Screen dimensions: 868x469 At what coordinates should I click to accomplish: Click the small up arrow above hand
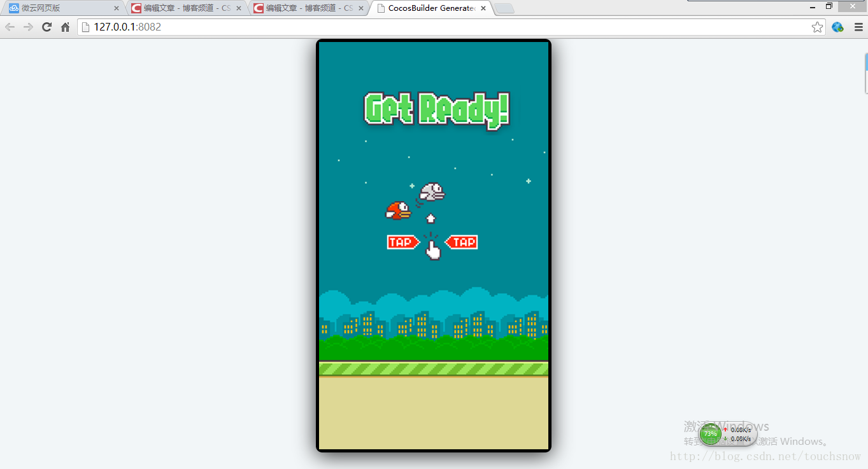(x=430, y=218)
